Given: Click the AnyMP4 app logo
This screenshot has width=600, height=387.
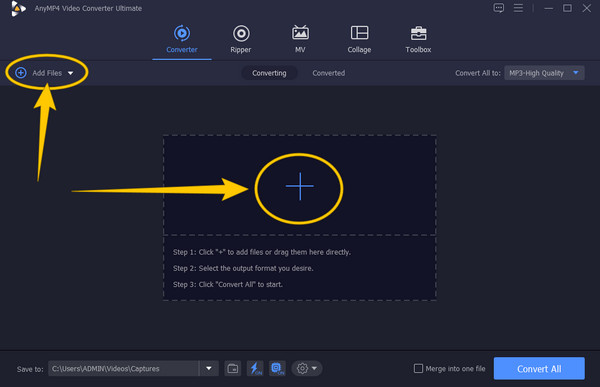Looking at the screenshot, I should pyautogui.click(x=18, y=8).
